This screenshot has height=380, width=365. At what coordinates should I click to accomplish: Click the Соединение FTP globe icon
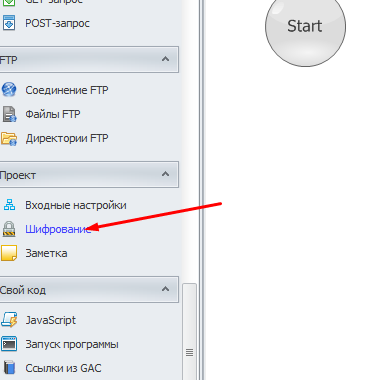click(x=8, y=90)
